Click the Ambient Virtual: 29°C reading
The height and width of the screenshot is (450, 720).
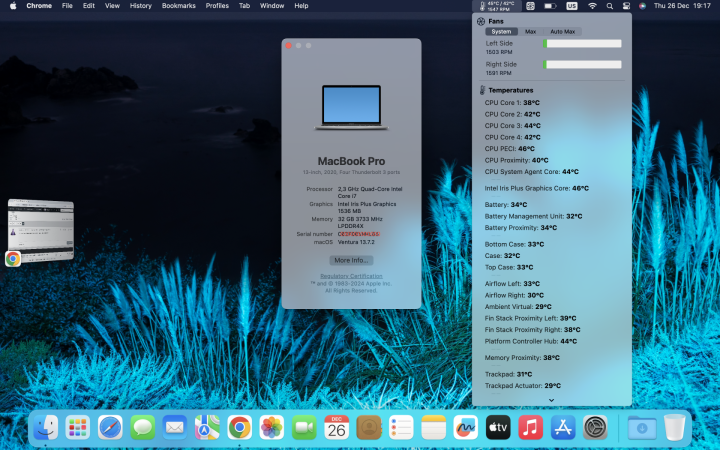pyautogui.click(x=518, y=307)
